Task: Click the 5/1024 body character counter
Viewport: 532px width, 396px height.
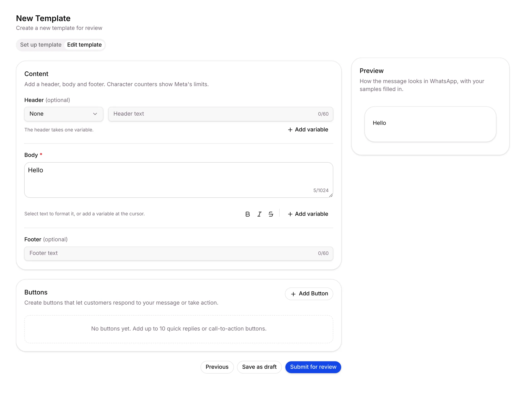Action: tap(321, 190)
